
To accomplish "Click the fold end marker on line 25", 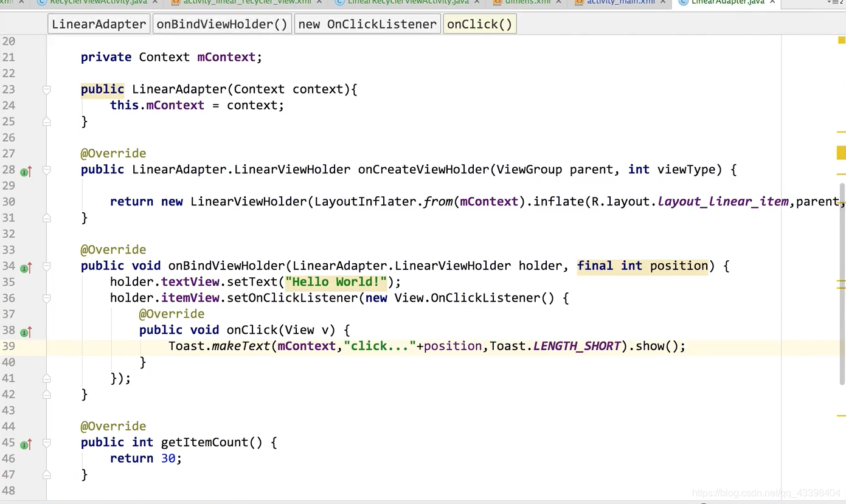I will (x=46, y=122).
